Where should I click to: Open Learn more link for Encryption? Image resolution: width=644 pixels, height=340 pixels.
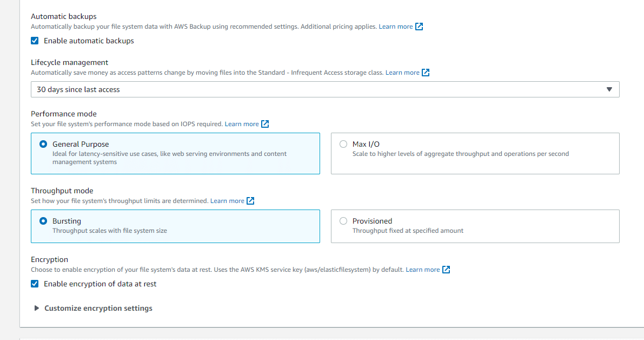click(423, 270)
